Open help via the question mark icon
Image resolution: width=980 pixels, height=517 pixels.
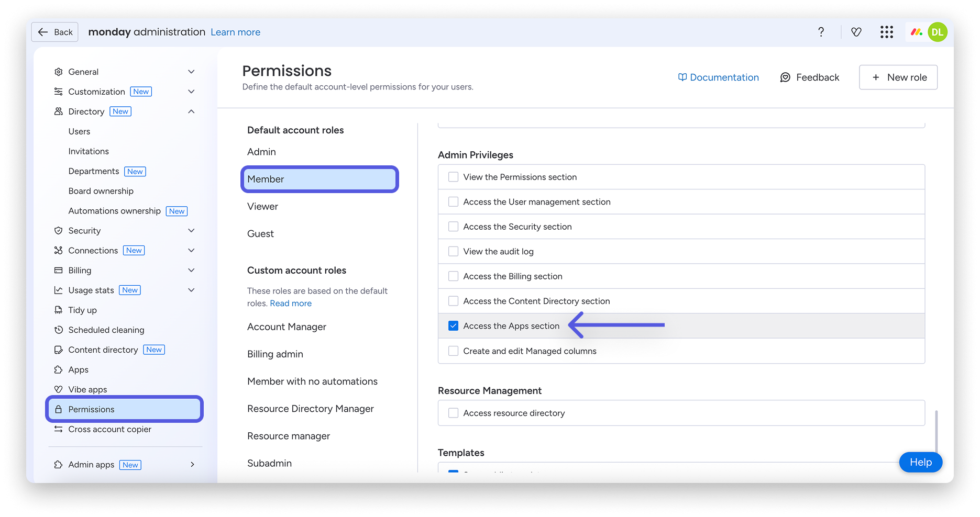pyautogui.click(x=821, y=32)
